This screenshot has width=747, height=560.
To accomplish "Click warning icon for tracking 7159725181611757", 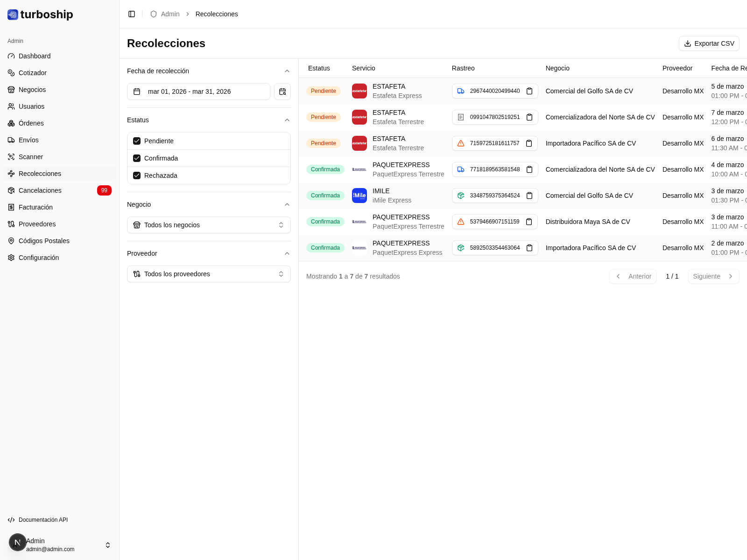I will (x=461, y=143).
